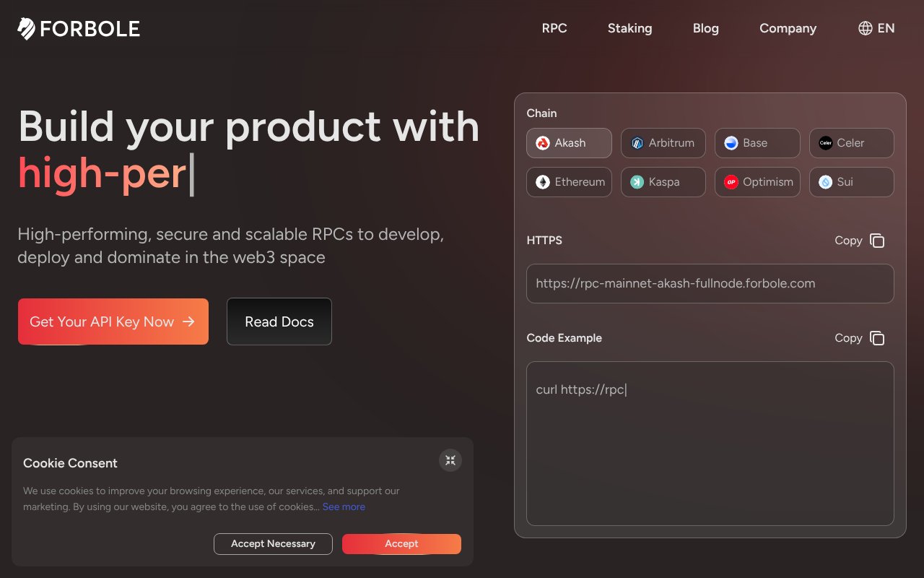Screen dimensions: 924x578
Task: Click the Optimism OP icon
Action: 731,181
